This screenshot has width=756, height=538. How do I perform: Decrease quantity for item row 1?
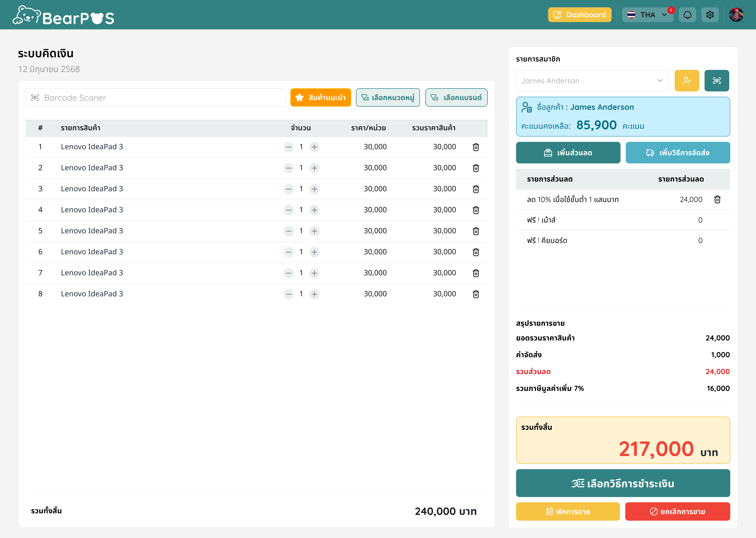(289, 147)
